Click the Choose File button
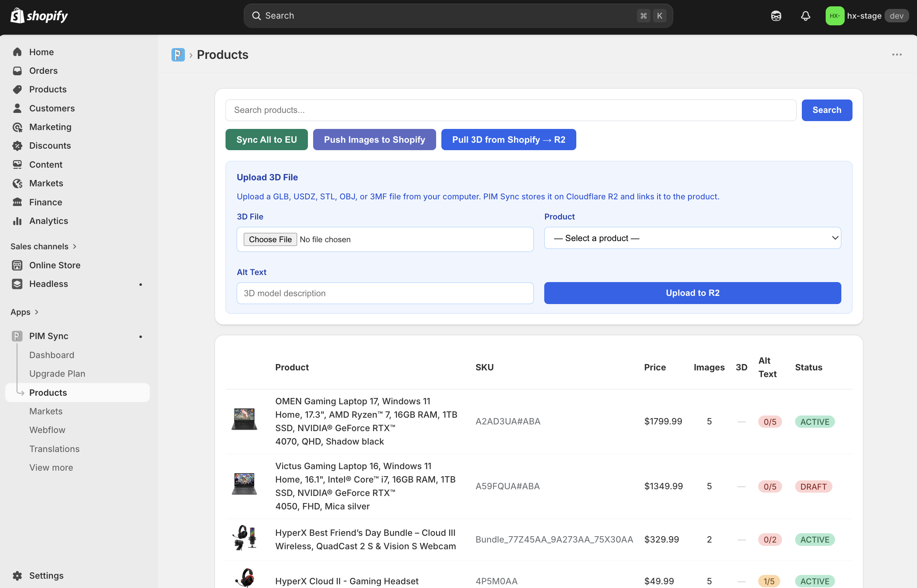This screenshot has height=588, width=917. pyautogui.click(x=270, y=239)
